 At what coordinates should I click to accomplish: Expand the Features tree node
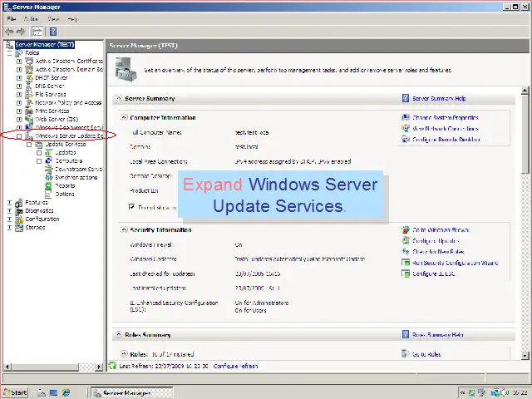point(9,203)
